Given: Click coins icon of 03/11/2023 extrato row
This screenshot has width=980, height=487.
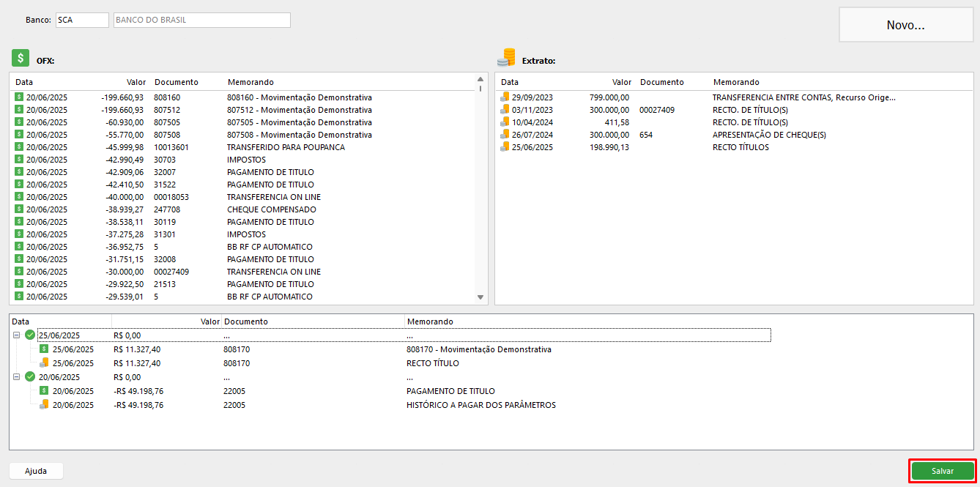Looking at the screenshot, I should coord(505,109).
